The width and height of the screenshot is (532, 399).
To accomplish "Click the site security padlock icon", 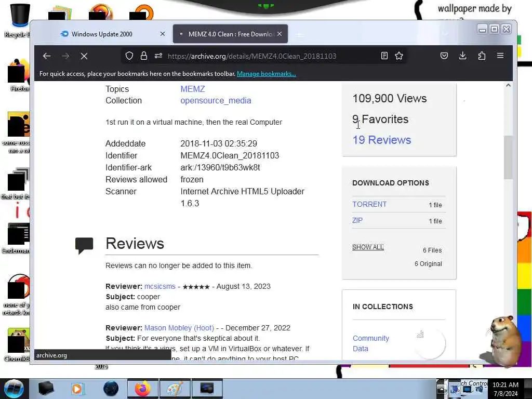I will 144,56.
